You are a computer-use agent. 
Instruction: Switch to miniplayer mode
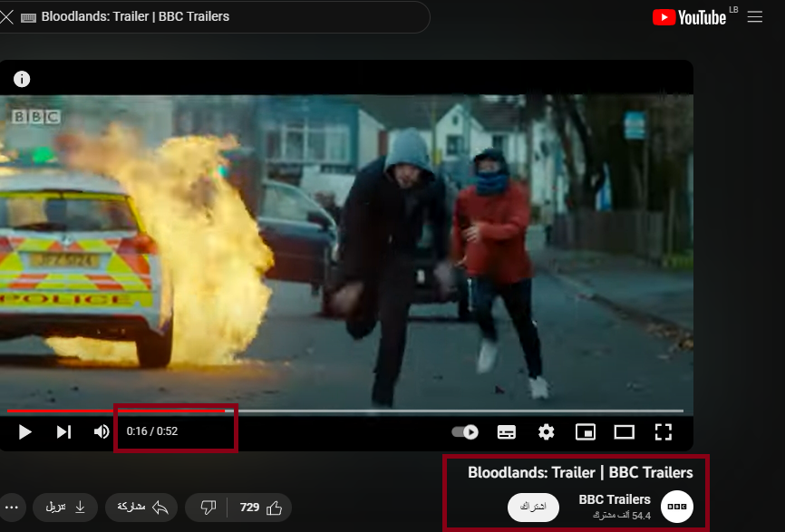tap(586, 431)
